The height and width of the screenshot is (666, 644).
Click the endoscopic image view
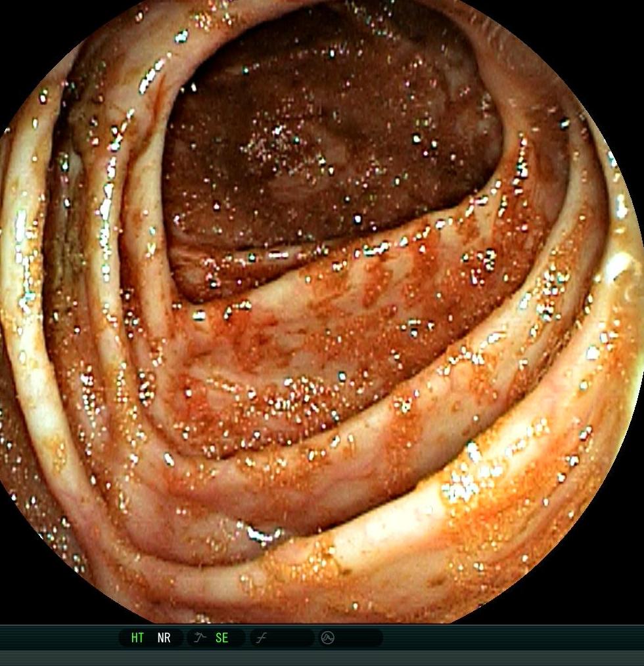click(x=322, y=311)
